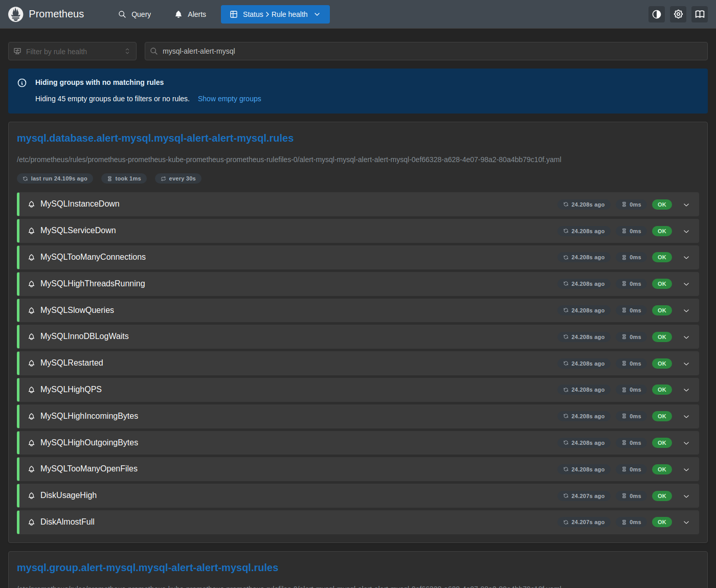The width and height of the screenshot is (716, 588).
Task: Click the info icon in the hiding groups banner
Action: click(22, 83)
